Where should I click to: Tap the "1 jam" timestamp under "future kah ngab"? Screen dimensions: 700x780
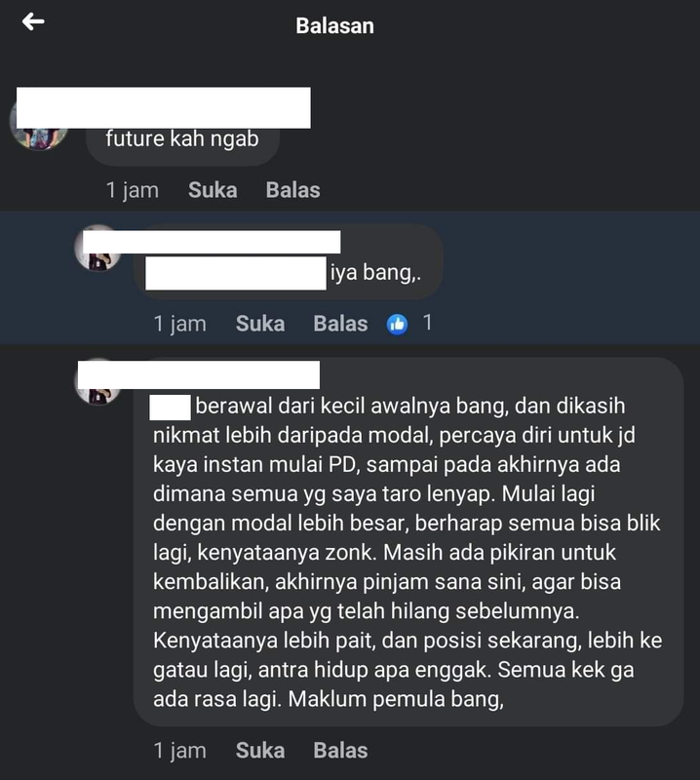tap(133, 190)
